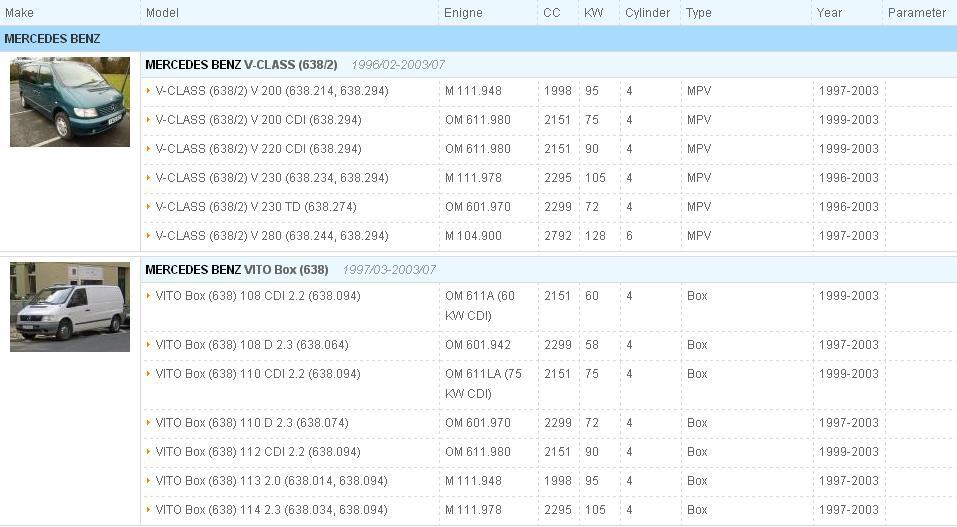Click the Make column header
The width and height of the screenshot is (957, 527).
20,12
